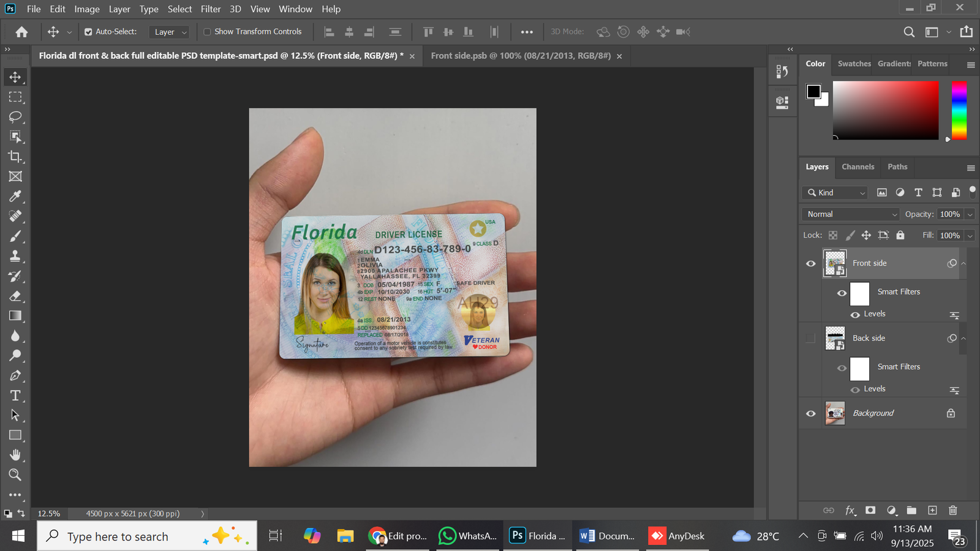Click the foreground color swatch
This screenshot has height=551, width=980.
tap(813, 92)
